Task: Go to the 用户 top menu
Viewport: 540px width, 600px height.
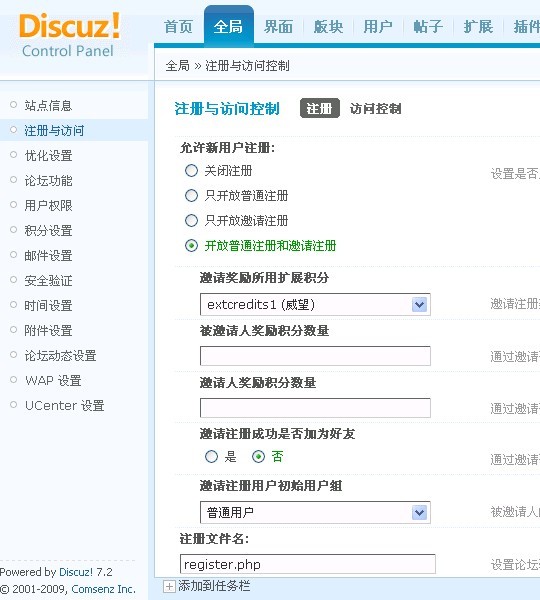Action: 378,27
